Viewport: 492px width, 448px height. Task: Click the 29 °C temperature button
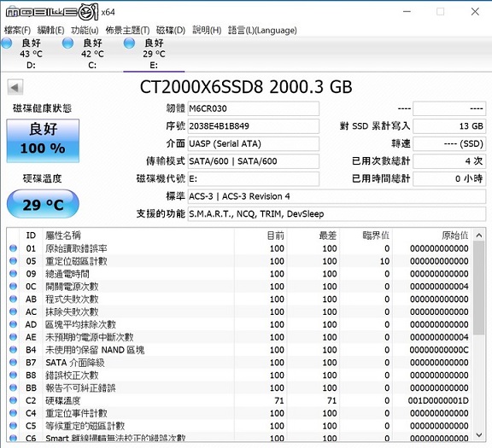coord(43,204)
